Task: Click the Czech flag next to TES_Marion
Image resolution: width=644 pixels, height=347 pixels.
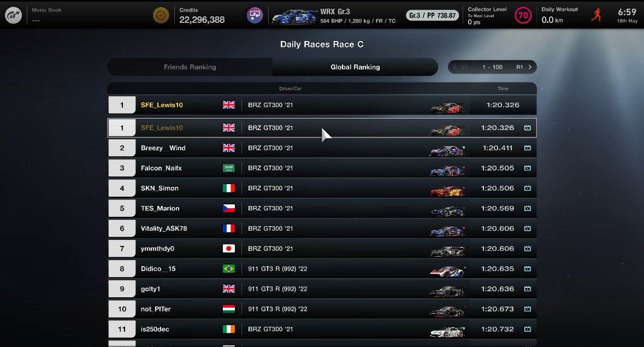Action: (229, 208)
